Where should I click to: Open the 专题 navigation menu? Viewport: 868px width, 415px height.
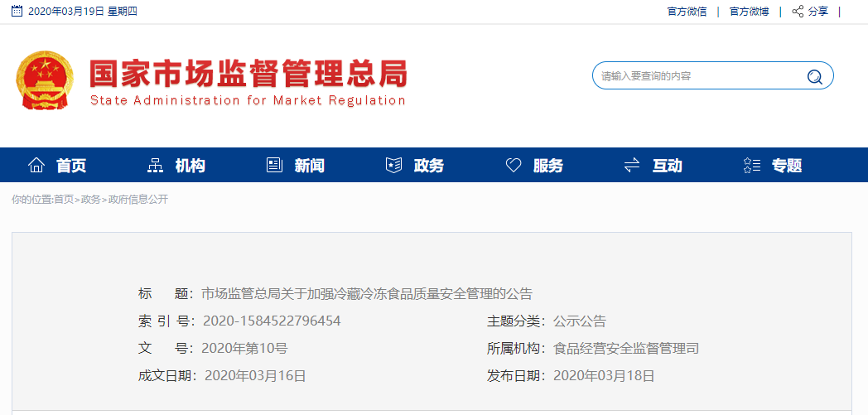point(787,166)
